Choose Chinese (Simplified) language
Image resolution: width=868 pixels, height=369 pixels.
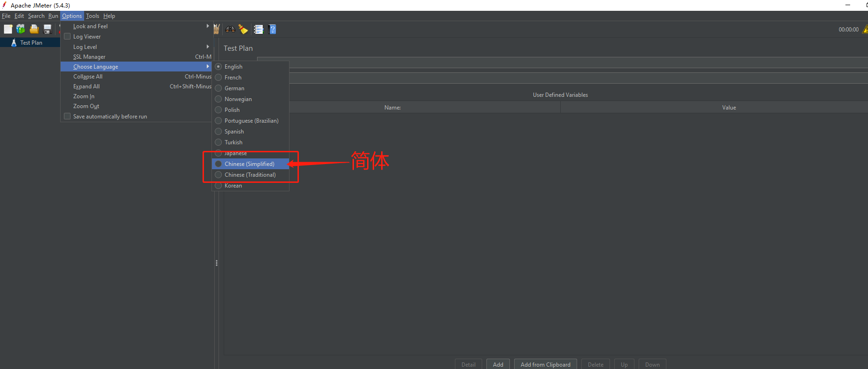tap(250, 164)
